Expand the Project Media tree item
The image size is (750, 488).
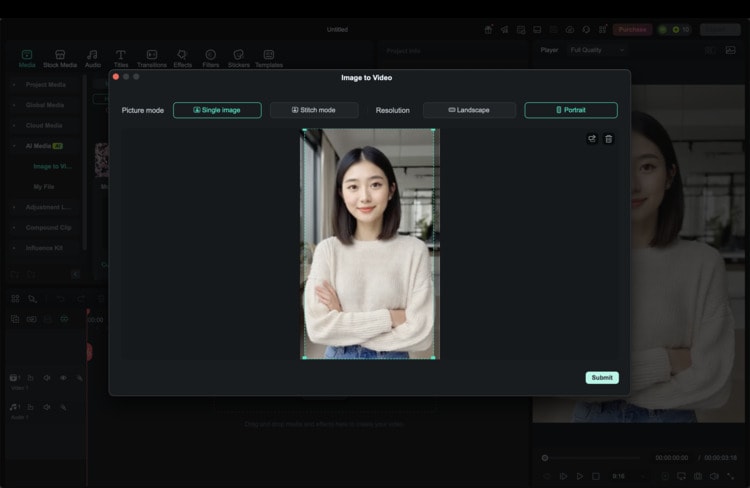click(x=14, y=85)
